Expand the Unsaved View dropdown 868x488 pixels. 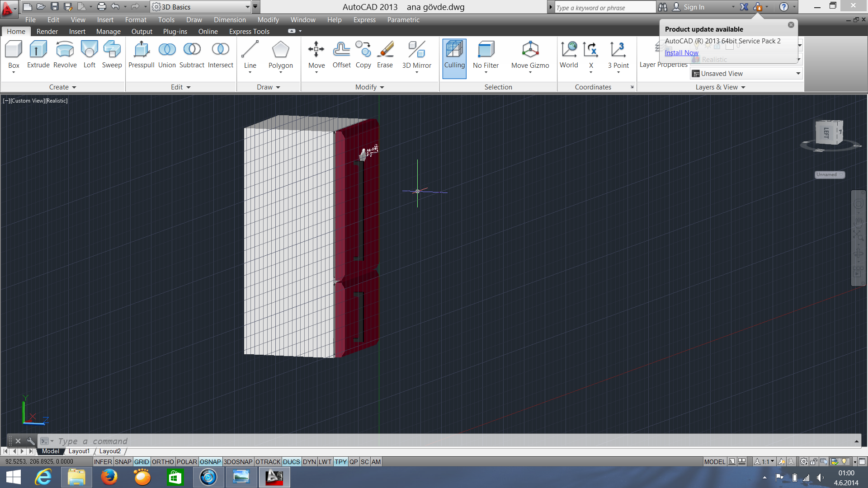click(x=798, y=74)
